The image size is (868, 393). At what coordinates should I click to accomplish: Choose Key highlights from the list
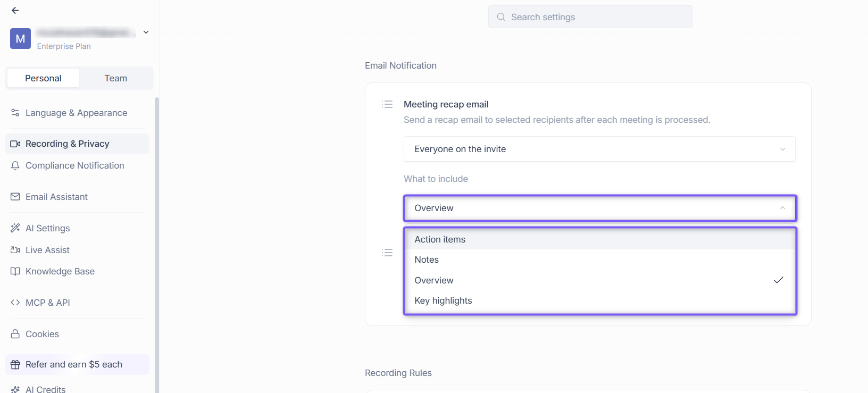pyautogui.click(x=599, y=300)
